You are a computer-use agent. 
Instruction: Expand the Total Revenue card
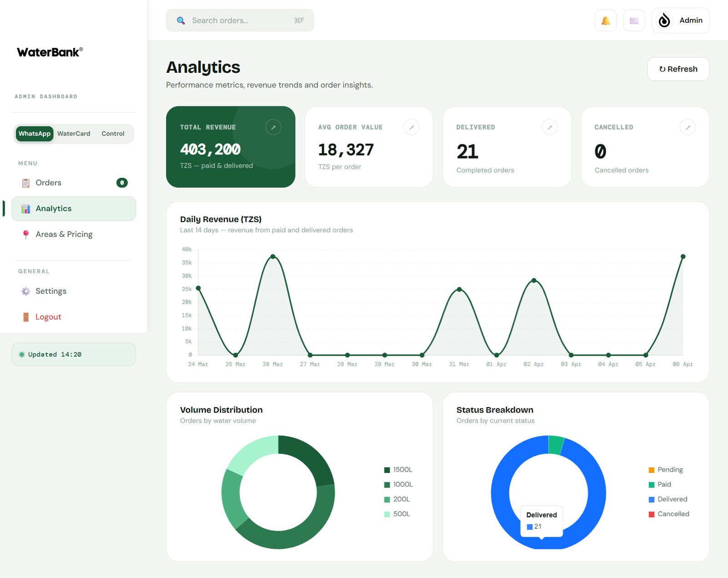point(273,127)
